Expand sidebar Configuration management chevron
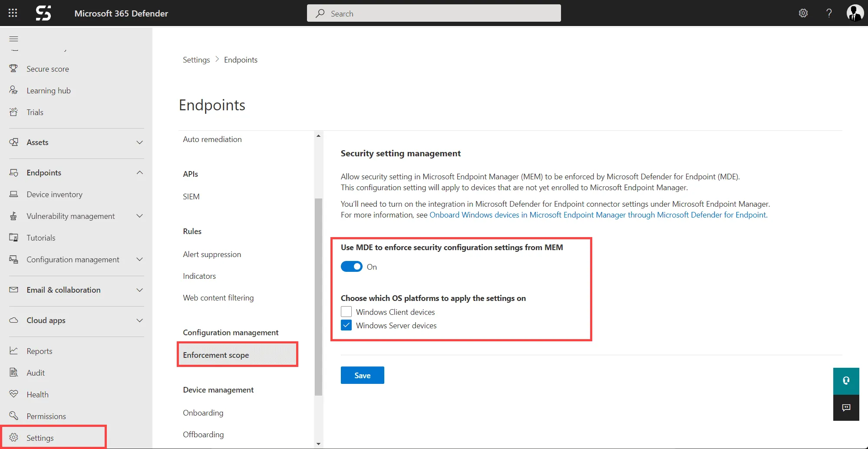 [139, 259]
